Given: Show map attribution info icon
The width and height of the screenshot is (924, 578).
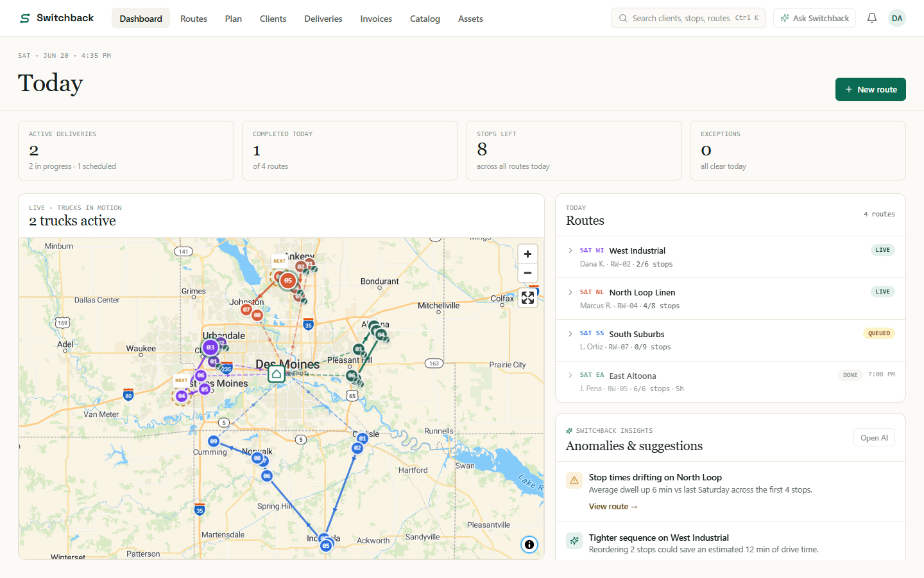Looking at the screenshot, I should coord(529,545).
